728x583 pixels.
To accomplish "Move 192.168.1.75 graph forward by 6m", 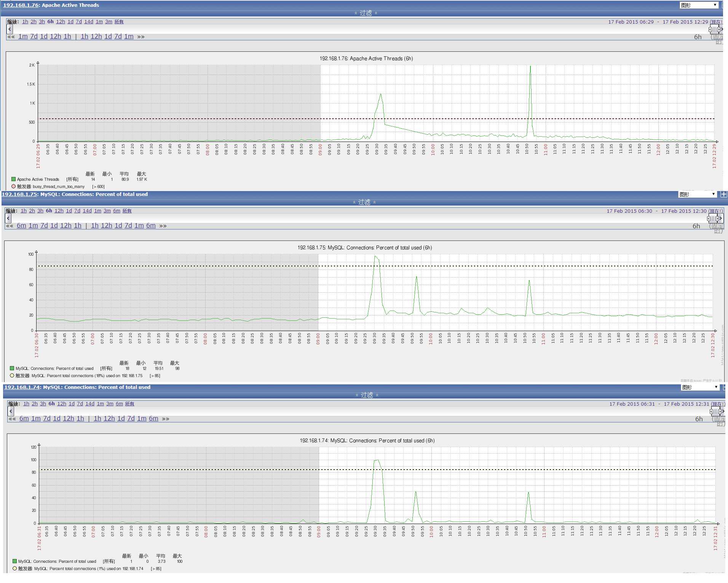I will 151,226.
